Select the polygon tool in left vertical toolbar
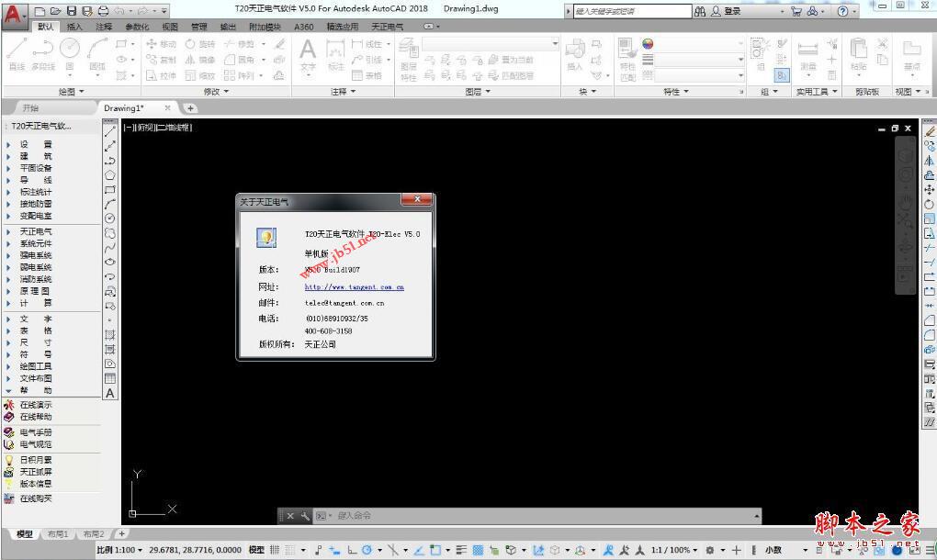 point(110,175)
